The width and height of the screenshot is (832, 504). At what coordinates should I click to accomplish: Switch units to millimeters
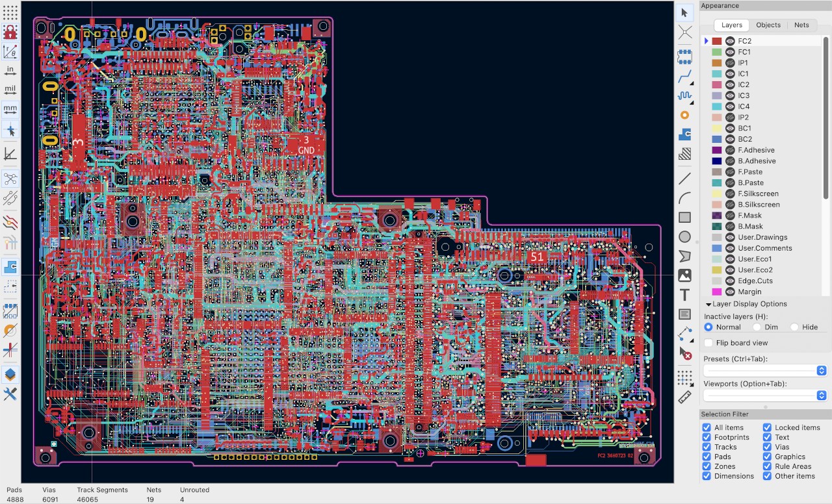click(10, 108)
